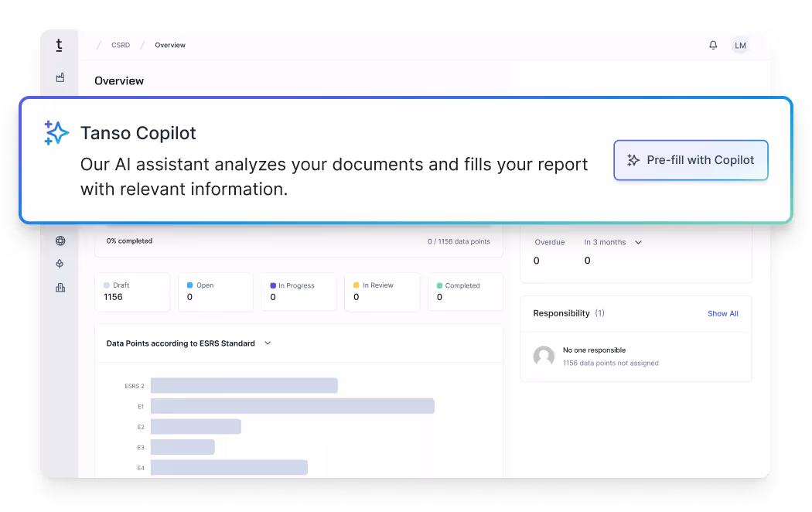
Task: Click the leaf plant sidebar icon
Action: click(60, 264)
